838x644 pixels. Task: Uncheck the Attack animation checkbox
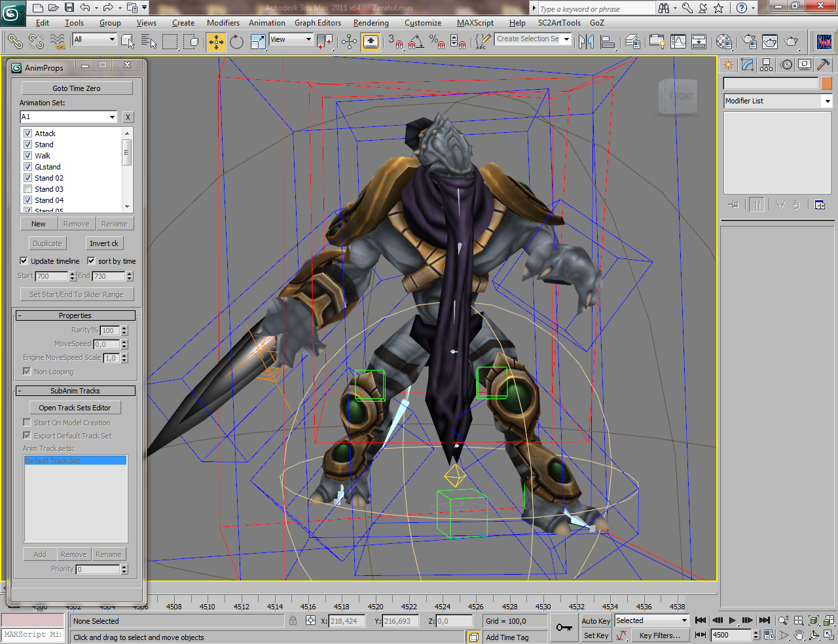click(28, 134)
